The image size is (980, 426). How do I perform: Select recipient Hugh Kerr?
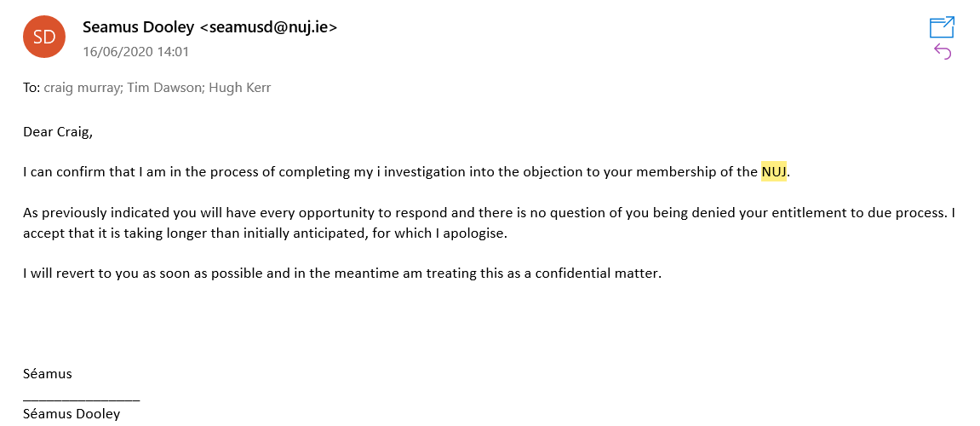[243, 88]
